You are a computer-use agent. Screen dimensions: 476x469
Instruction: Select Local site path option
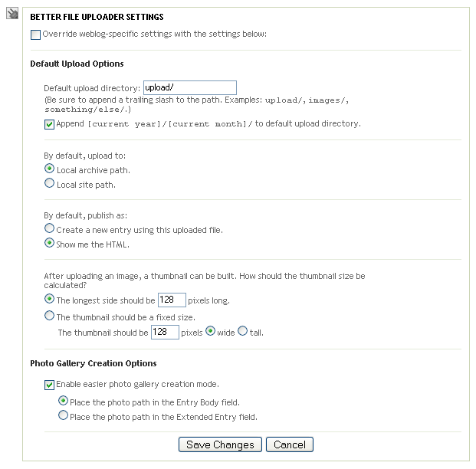click(49, 183)
